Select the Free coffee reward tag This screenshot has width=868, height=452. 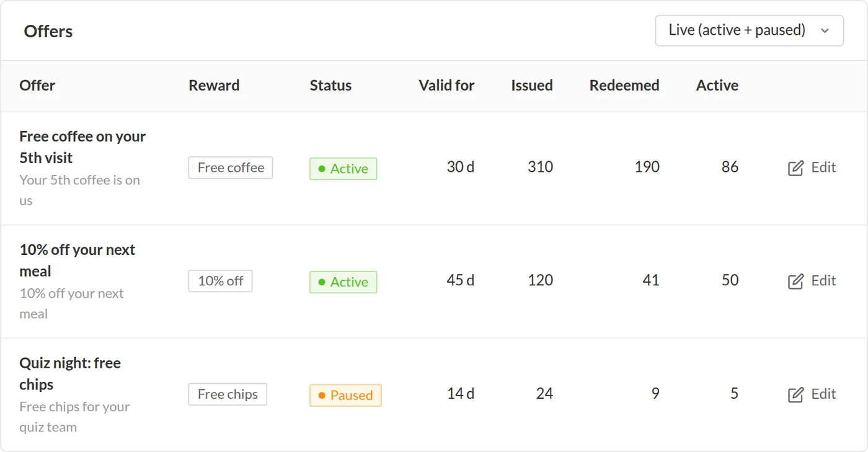[x=231, y=167]
